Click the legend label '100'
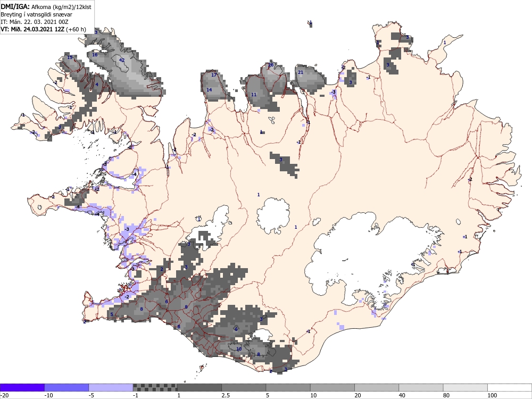This screenshot has width=532, height=399. pyautogui.click(x=492, y=395)
